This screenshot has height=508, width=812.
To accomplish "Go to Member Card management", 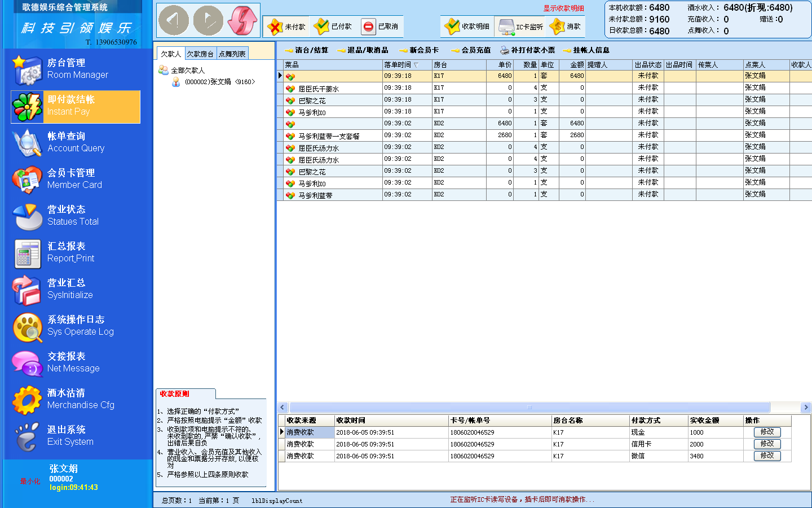I will click(74, 179).
